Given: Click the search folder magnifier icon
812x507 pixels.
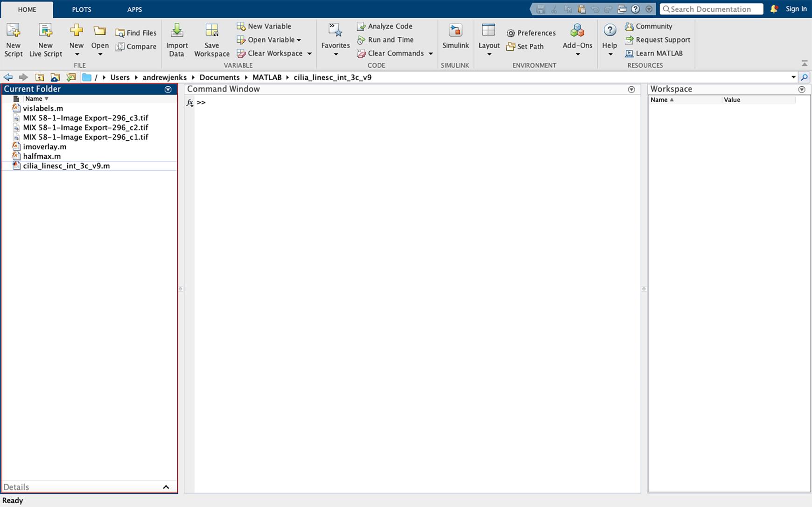Looking at the screenshot, I should pos(804,77).
